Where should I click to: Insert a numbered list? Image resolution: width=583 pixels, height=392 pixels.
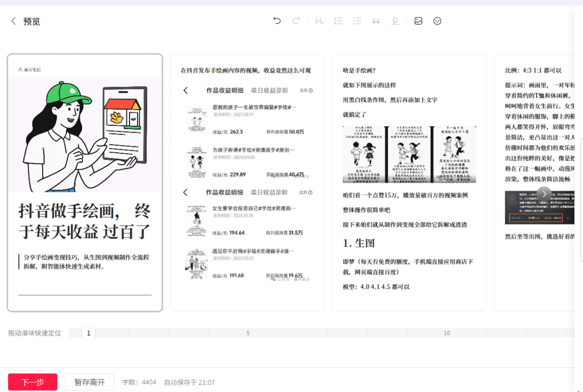tap(338, 21)
